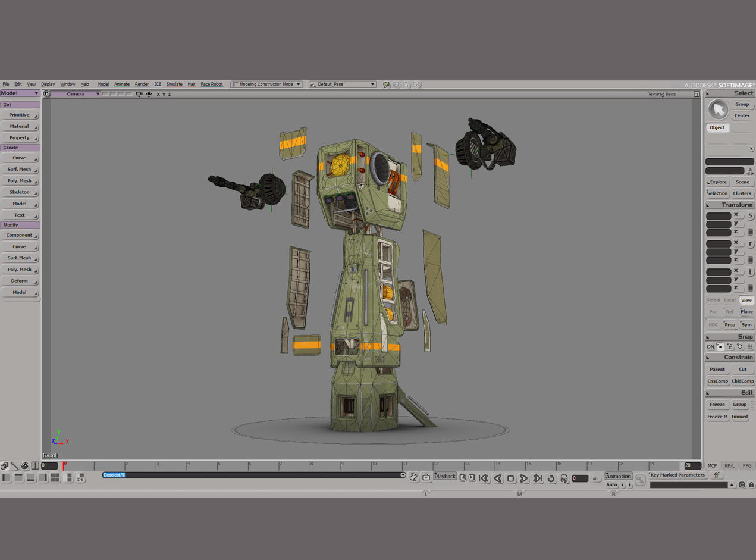Open the ICE menu
The width and height of the screenshot is (756, 560).
[x=158, y=85]
